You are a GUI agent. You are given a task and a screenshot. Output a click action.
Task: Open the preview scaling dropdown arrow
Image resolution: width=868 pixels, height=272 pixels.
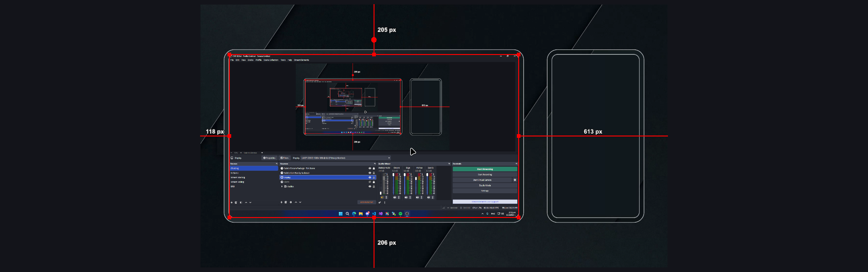coord(262,152)
